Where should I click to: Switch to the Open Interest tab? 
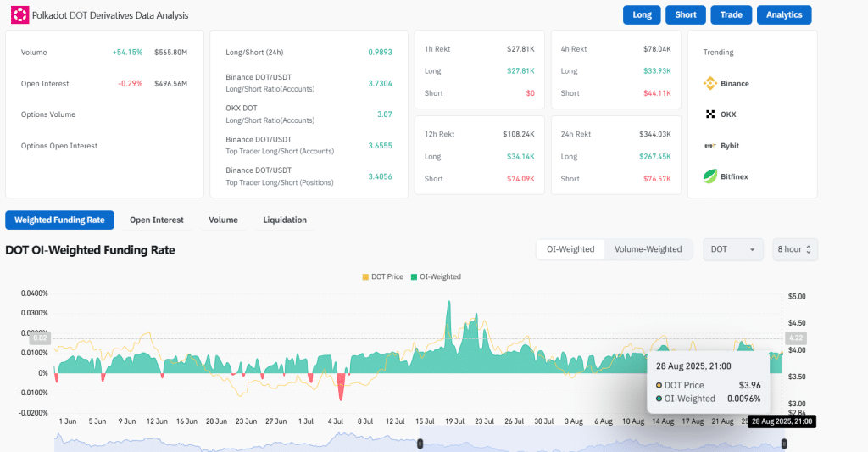156,220
